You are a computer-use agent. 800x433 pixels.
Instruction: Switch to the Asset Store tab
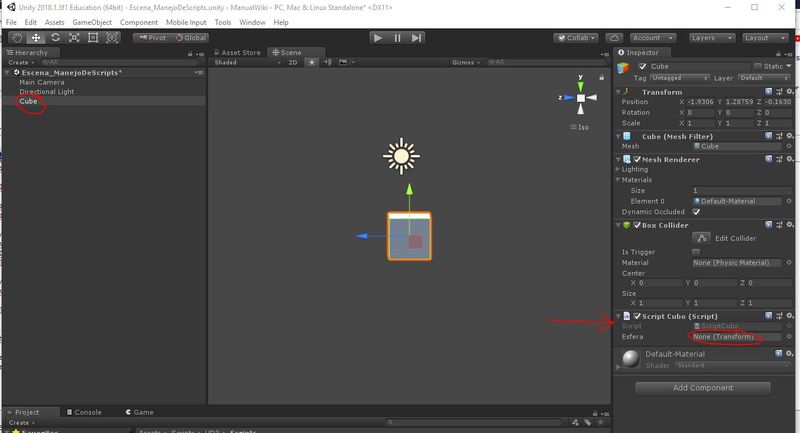click(x=237, y=53)
